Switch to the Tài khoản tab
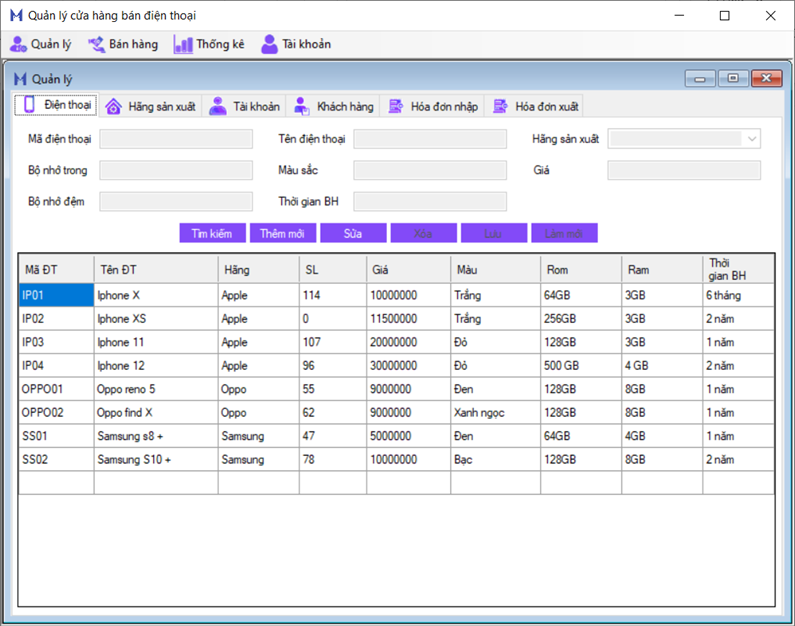This screenshot has height=626, width=795. pos(244,106)
